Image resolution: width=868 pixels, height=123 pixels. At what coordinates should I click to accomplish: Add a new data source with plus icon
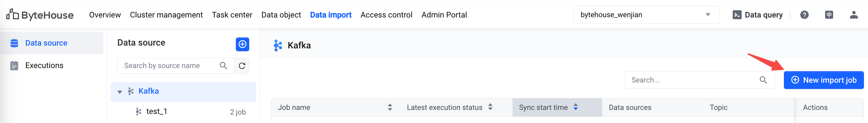[x=242, y=44]
